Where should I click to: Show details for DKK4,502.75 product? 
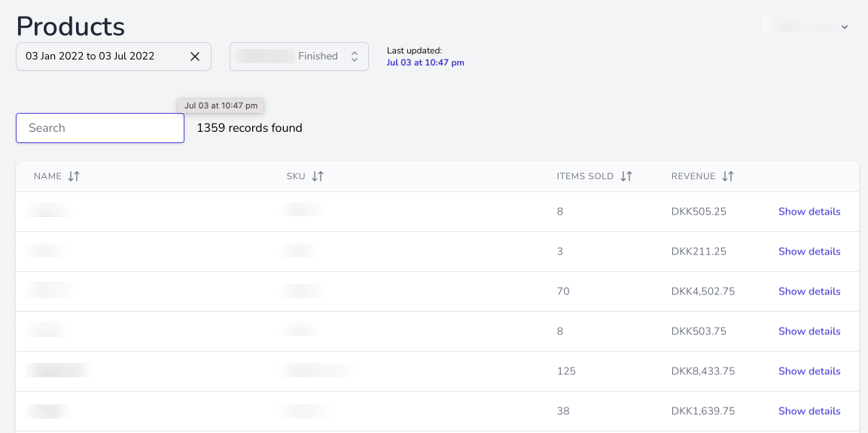(x=809, y=291)
